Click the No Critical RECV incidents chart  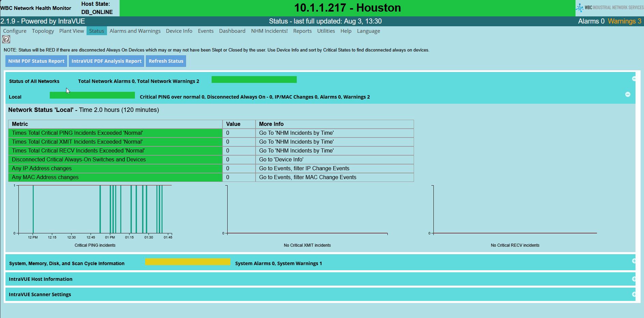513,210
